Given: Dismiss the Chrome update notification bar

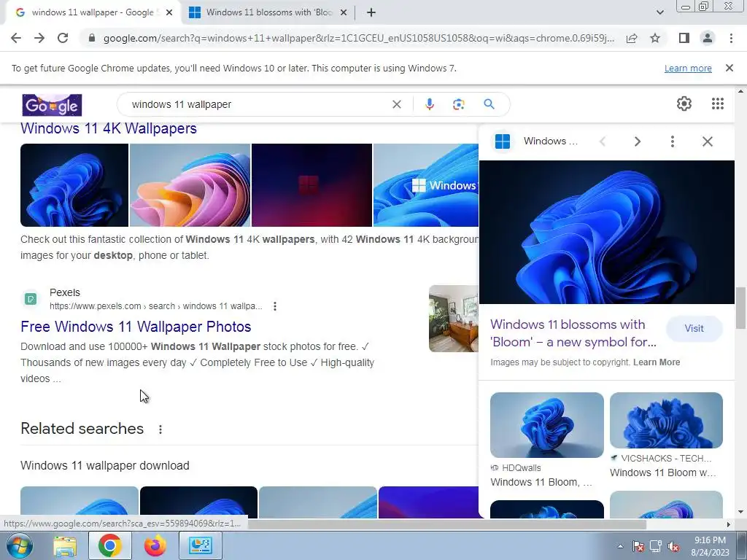Looking at the screenshot, I should point(729,68).
